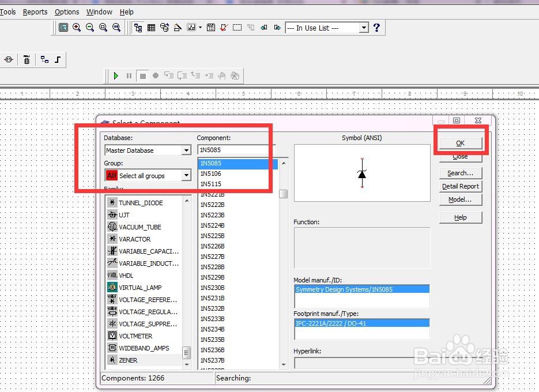The image size is (539, 392).
Task: Click the forward annotate to Ultiboard icon
Action: pyautogui.click(x=277, y=28)
